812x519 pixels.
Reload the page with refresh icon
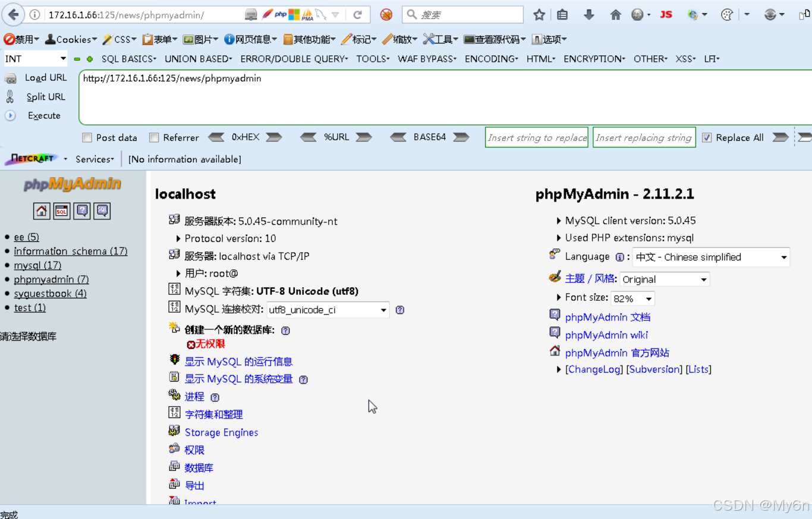357,15
